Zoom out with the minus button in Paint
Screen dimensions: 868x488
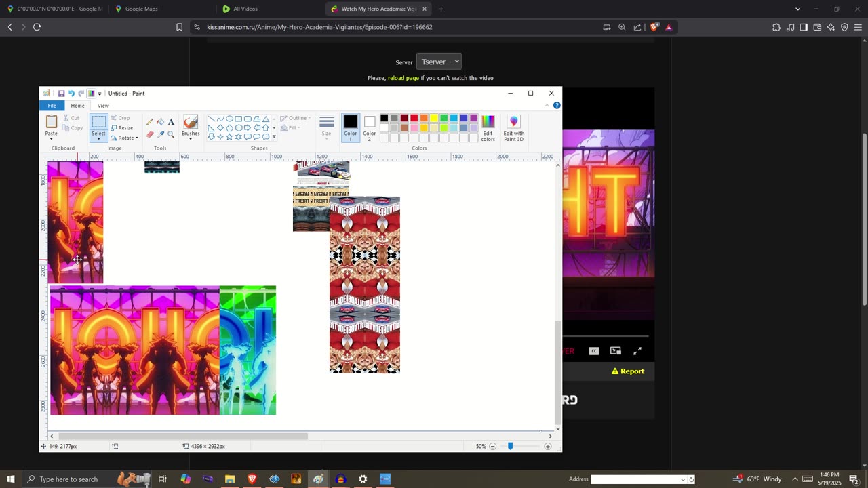pyautogui.click(x=493, y=447)
